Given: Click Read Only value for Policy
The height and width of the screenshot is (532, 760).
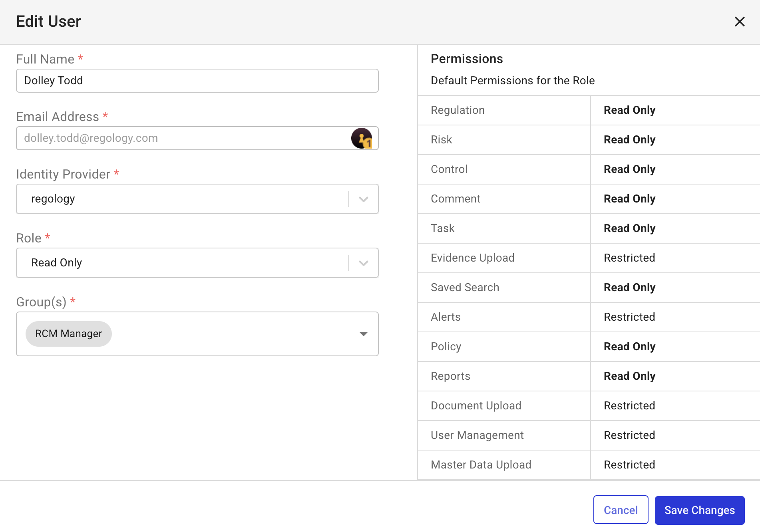Looking at the screenshot, I should click(x=629, y=347).
